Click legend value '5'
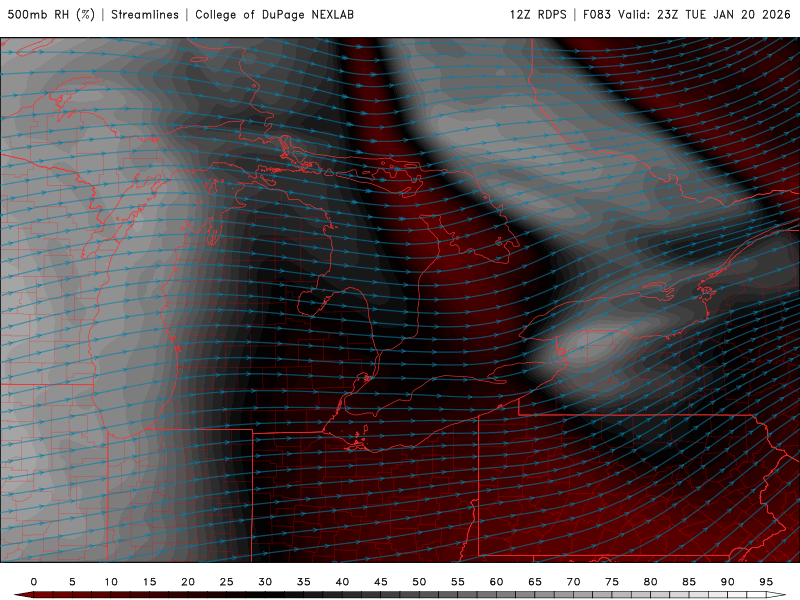 coord(72,582)
